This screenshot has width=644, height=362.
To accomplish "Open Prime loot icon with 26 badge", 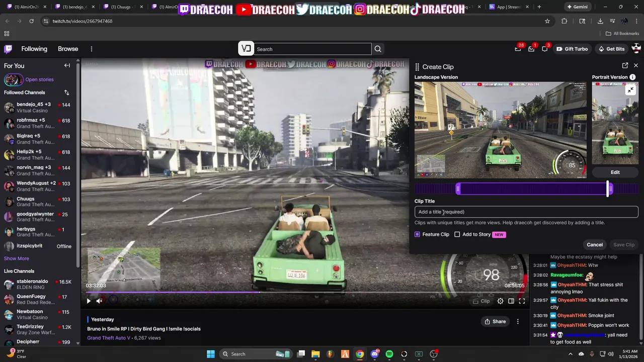I will pyautogui.click(x=518, y=49).
